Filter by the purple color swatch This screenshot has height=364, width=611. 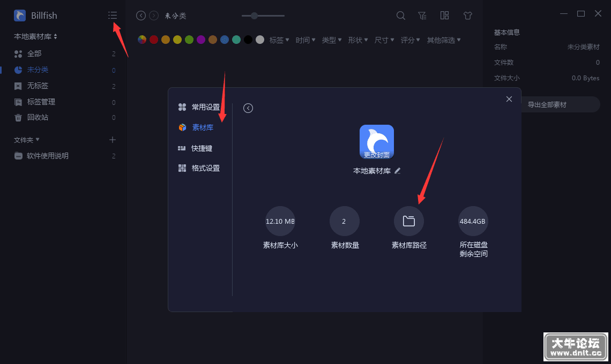pos(201,40)
